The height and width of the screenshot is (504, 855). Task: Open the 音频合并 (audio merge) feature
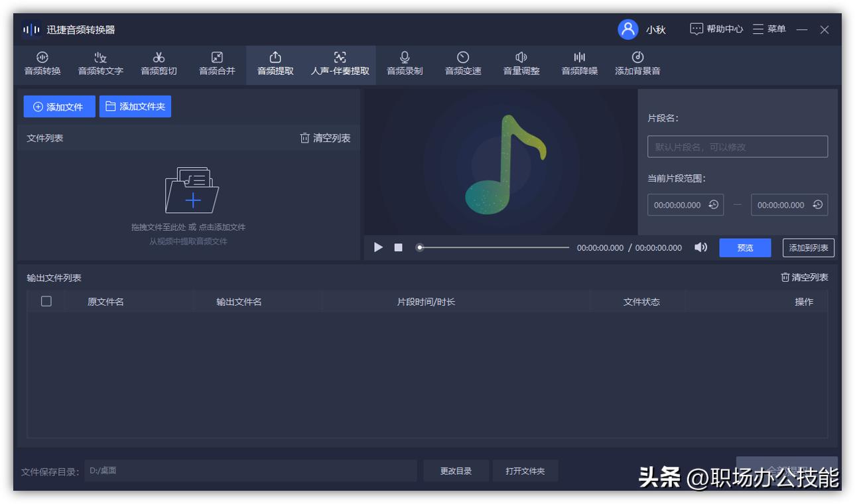[216, 64]
